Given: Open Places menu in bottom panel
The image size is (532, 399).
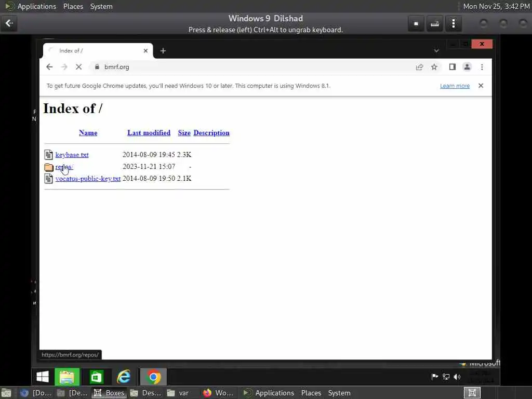Looking at the screenshot, I should [311, 393].
